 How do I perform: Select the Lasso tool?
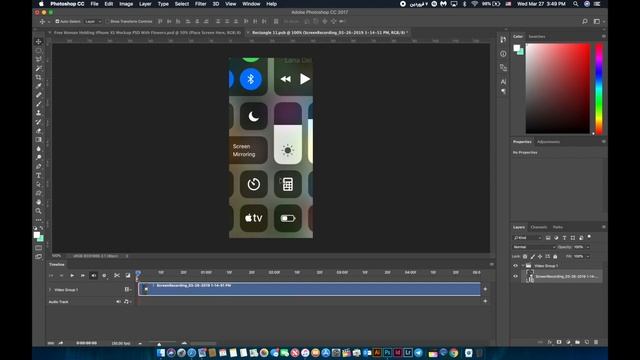38,59
